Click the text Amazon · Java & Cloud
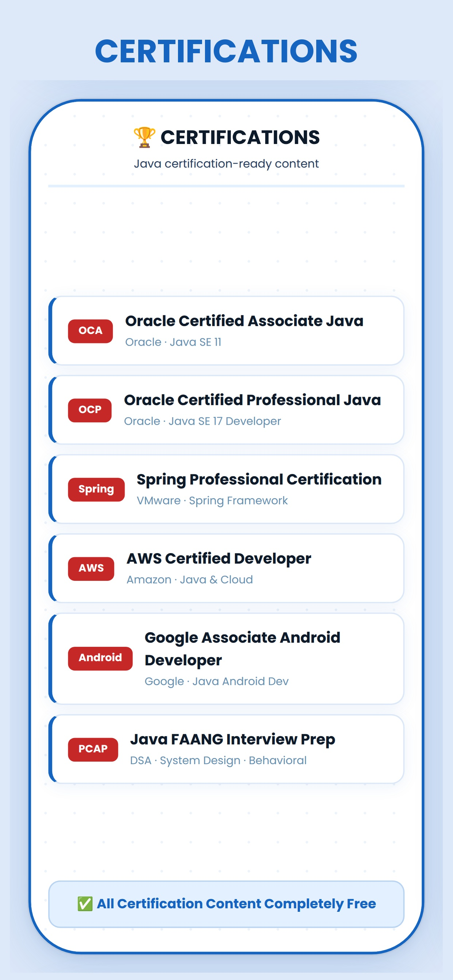The width and height of the screenshot is (453, 980). tap(190, 579)
